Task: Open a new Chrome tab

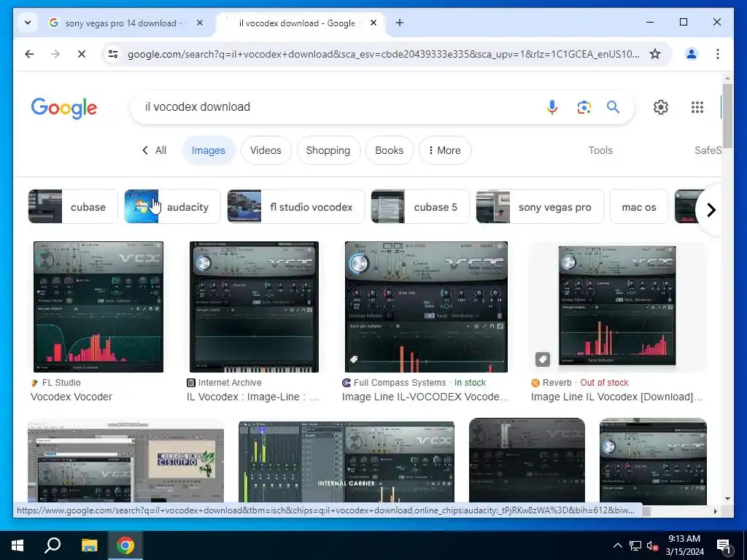Action: click(400, 23)
